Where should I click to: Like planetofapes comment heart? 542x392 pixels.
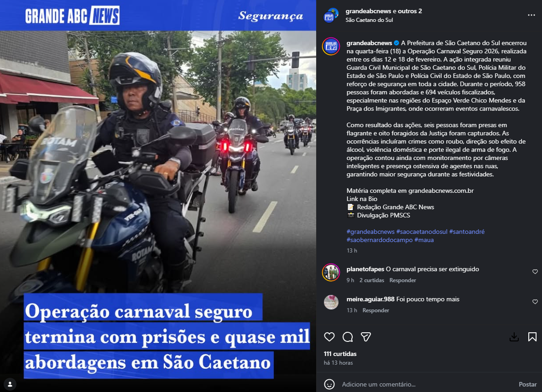[535, 272]
